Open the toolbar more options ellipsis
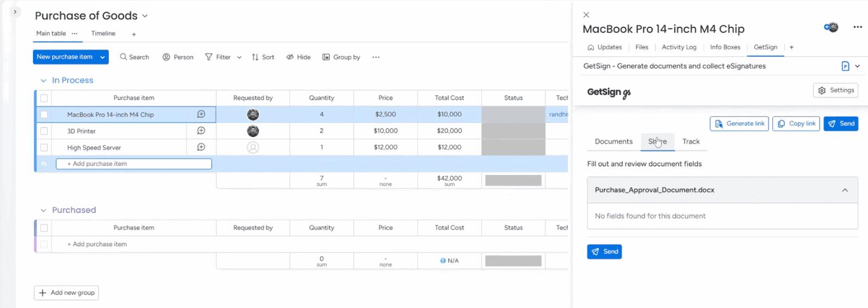The image size is (868, 308). 376,57
